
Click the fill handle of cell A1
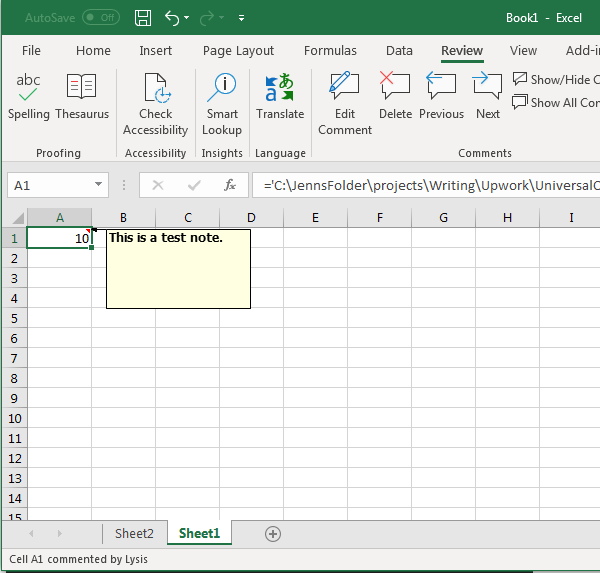point(91,248)
